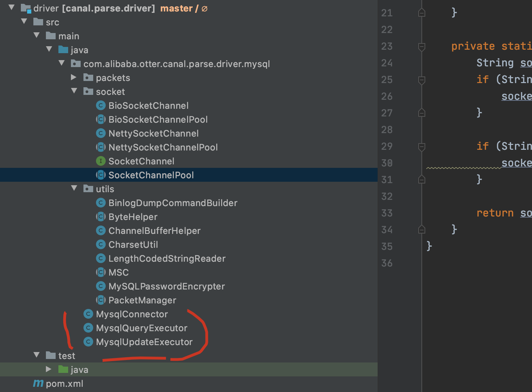Click the master git branch label

(x=176, y=8)
